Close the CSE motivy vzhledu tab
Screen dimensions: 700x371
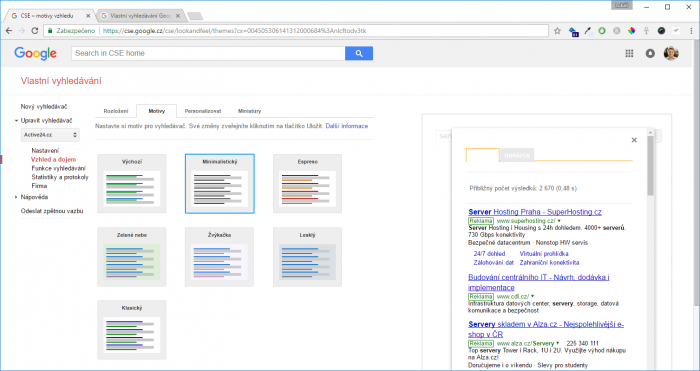88,16
